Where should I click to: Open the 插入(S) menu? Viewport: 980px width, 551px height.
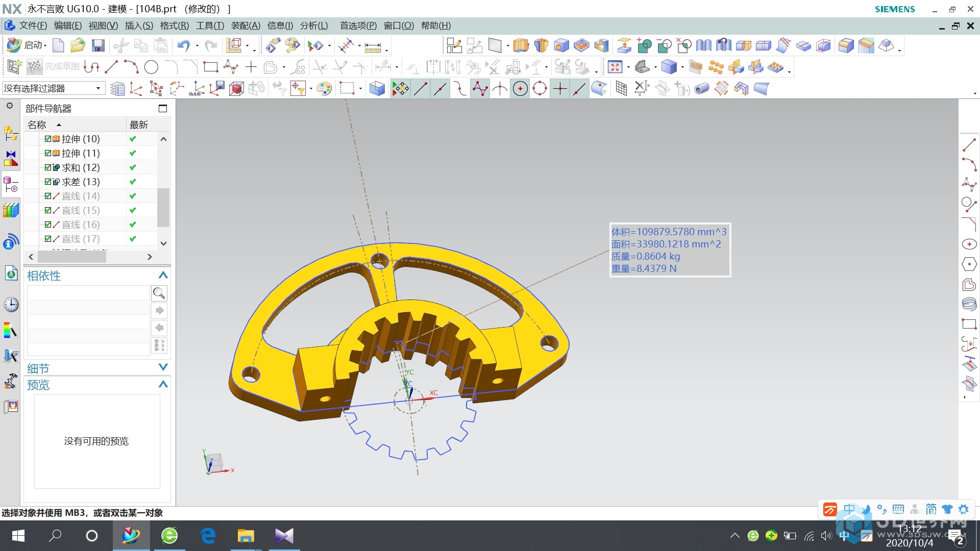[139, 26]
